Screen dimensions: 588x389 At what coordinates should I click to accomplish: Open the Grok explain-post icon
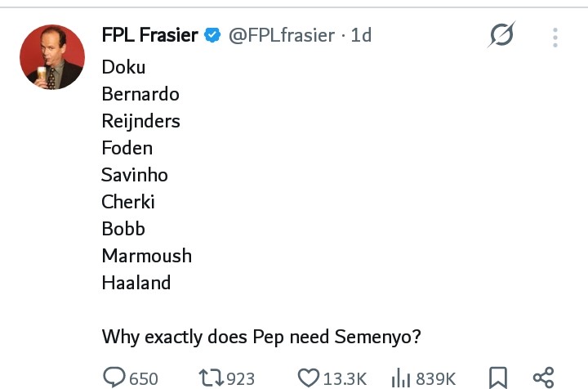[501, 36]
